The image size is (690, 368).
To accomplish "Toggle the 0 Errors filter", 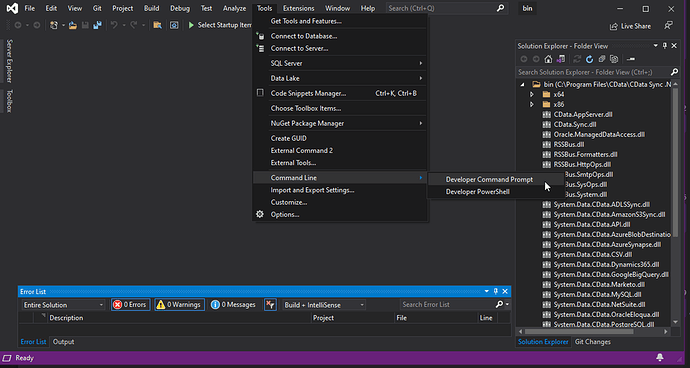I will (131, 305).
